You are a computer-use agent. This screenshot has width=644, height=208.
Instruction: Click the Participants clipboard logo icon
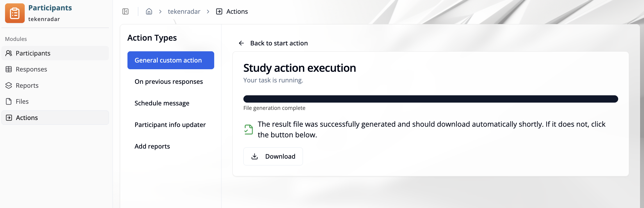click(14, 13)
